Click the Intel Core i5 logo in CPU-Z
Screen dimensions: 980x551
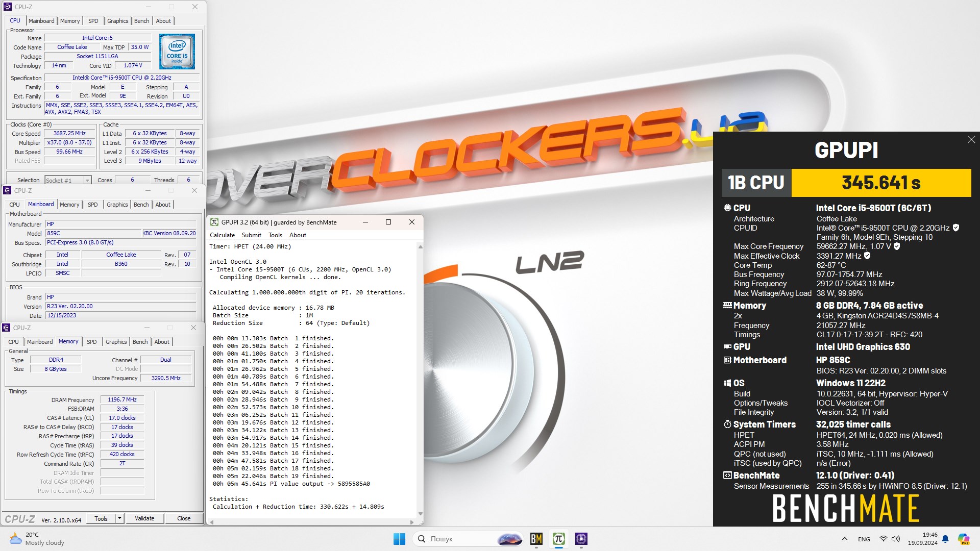pyautogui.click(x=177, y=52)
